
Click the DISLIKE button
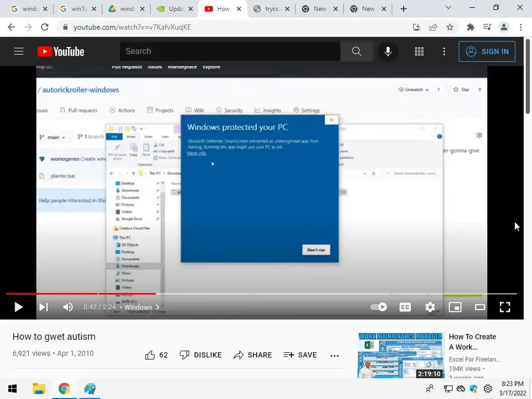pos(200,355)
